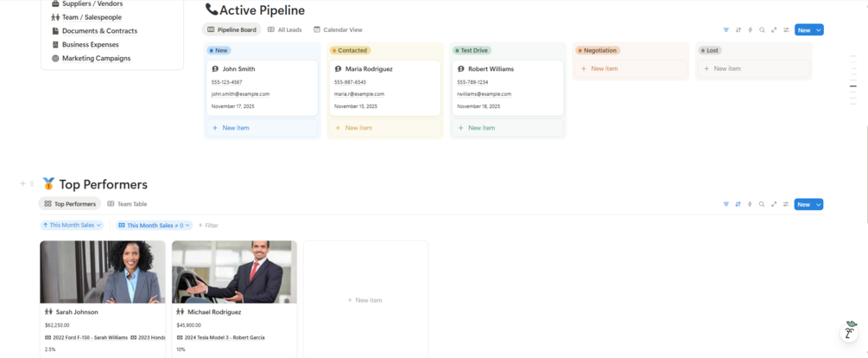This screenshot has height=358, width=868.
Task: Click the sort icon in Active Pipeline toolbar
Action: click(x=738, y=30)
